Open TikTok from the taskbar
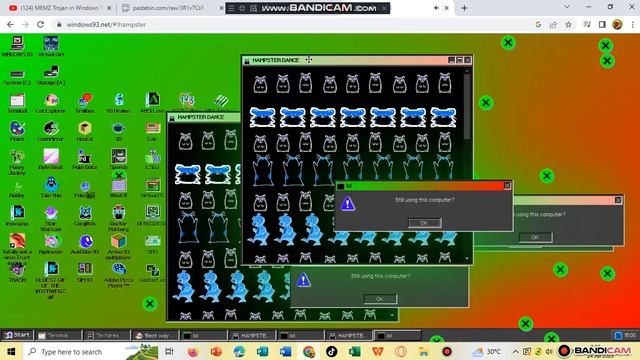The width and height of the screenshot is (640, 360). 331,351
